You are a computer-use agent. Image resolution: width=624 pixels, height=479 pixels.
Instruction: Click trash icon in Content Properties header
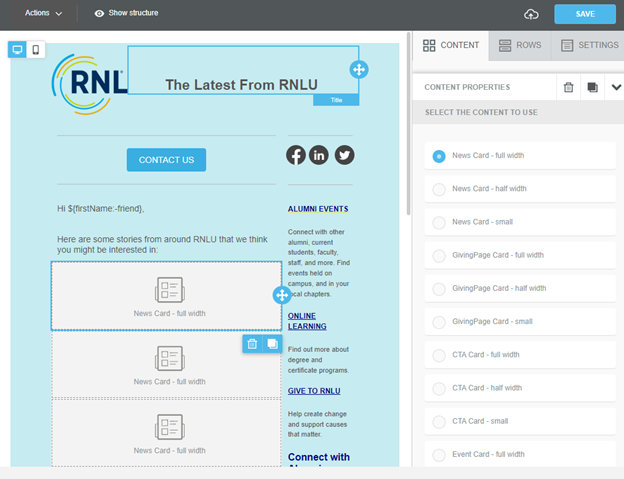point(568,87)
